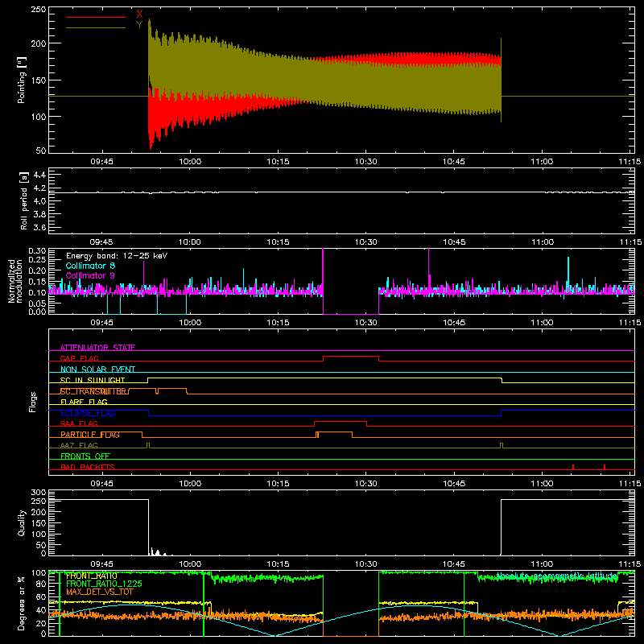This screenshot has width=644, height=644.
Task: Click the 'Pointing' axis title
Action: click(x=22, y=80)
